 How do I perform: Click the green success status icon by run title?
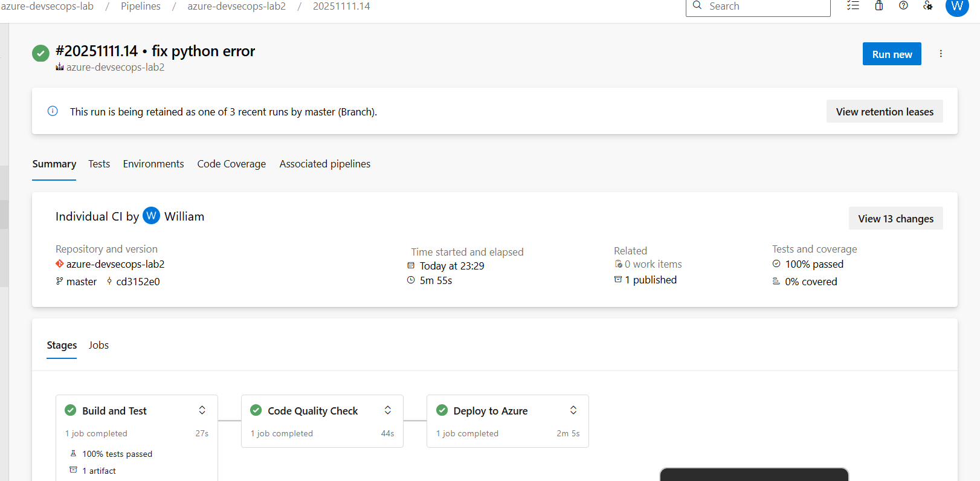(40, 53)
